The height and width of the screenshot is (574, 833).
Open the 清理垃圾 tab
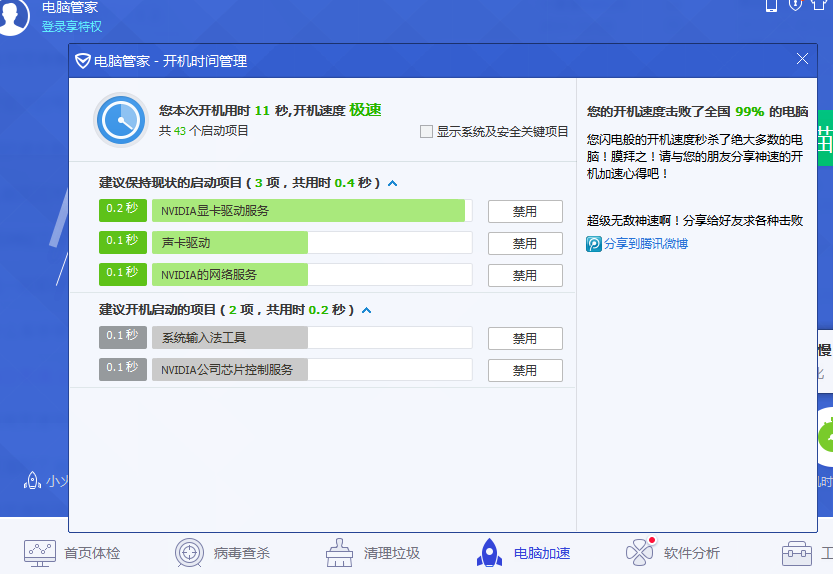tap(372, 553)
